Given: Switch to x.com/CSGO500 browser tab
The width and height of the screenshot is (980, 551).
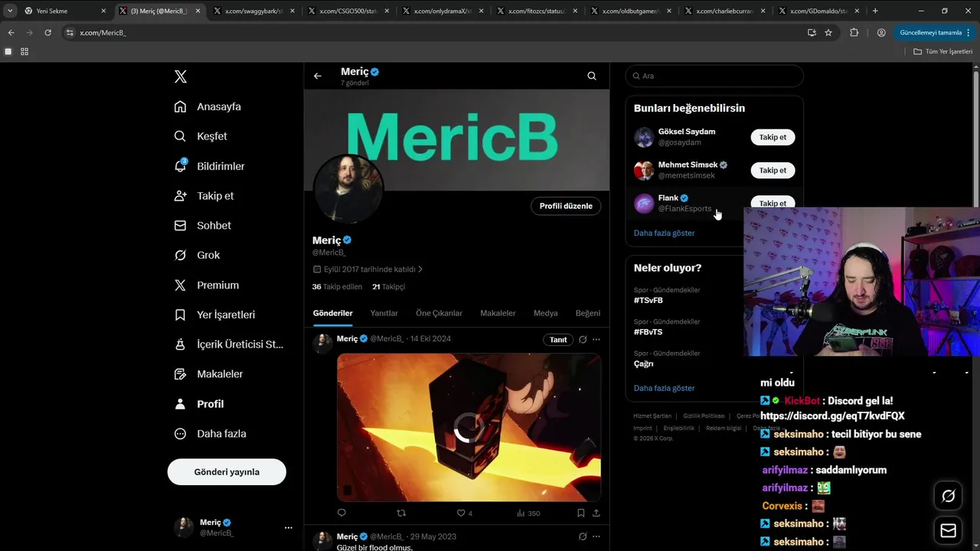Looking at the screenshot, I should click(x=349, y=11).
